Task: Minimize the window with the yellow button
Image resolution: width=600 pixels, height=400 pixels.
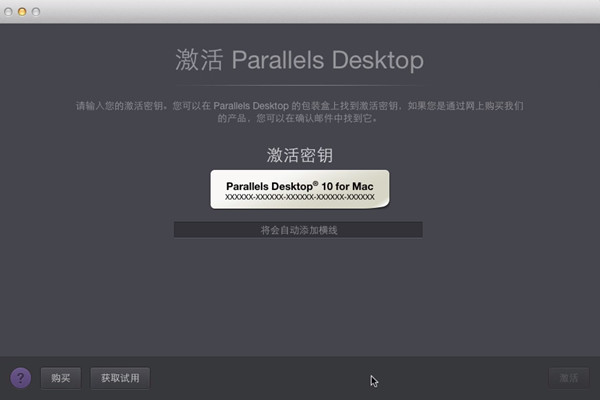Action: point(24,11)
